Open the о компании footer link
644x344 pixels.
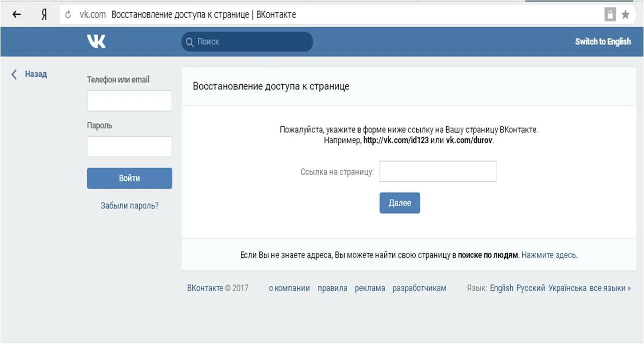click(289, 288)
